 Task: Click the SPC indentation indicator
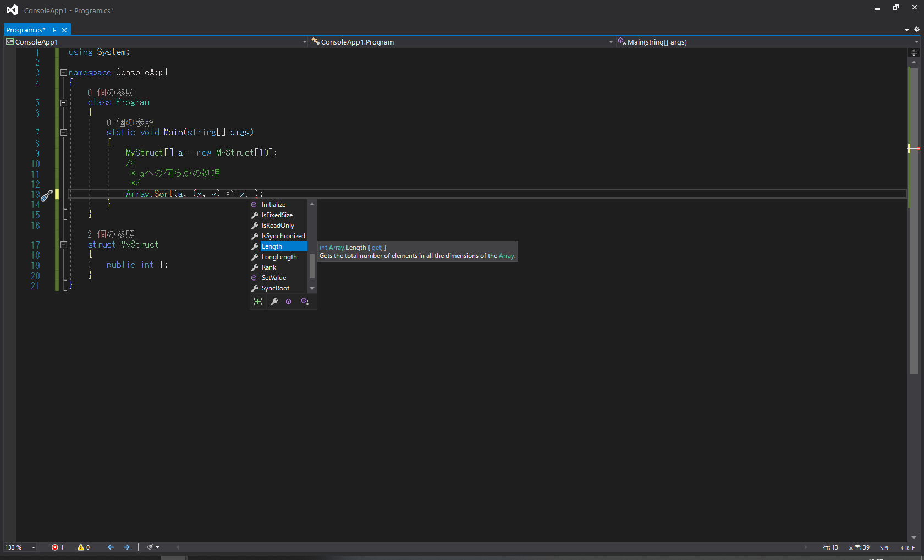[885, 547]
